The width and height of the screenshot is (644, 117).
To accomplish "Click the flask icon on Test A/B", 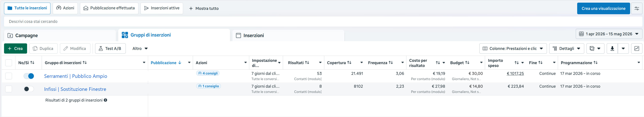I will [101, 48].
